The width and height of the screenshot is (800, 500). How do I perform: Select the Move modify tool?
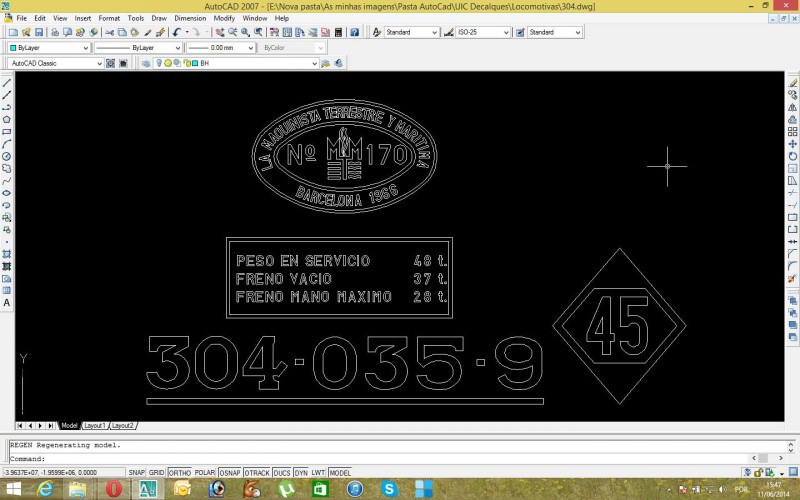792,144
